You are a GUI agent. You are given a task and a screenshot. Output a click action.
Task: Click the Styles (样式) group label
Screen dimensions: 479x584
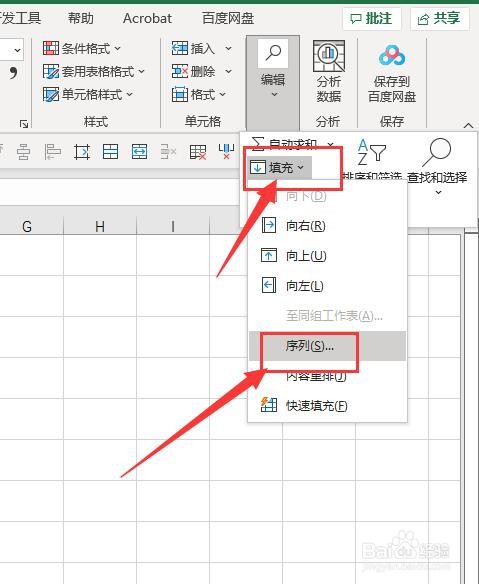(96, 121)
